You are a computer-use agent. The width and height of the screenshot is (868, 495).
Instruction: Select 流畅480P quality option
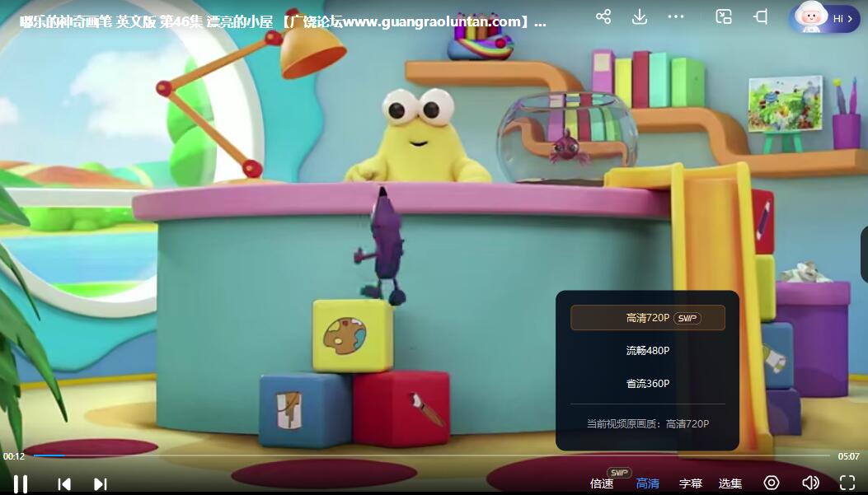tap(648, 350)
